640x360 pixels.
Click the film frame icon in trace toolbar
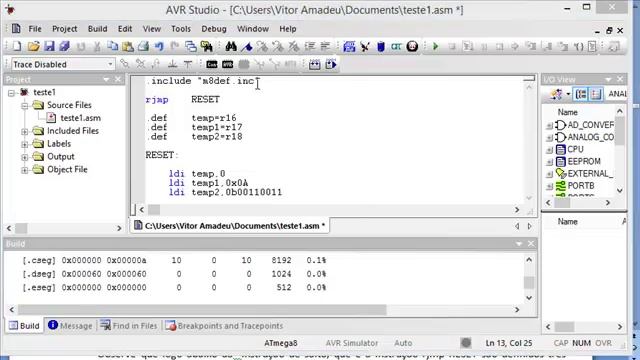click(314, 64)
